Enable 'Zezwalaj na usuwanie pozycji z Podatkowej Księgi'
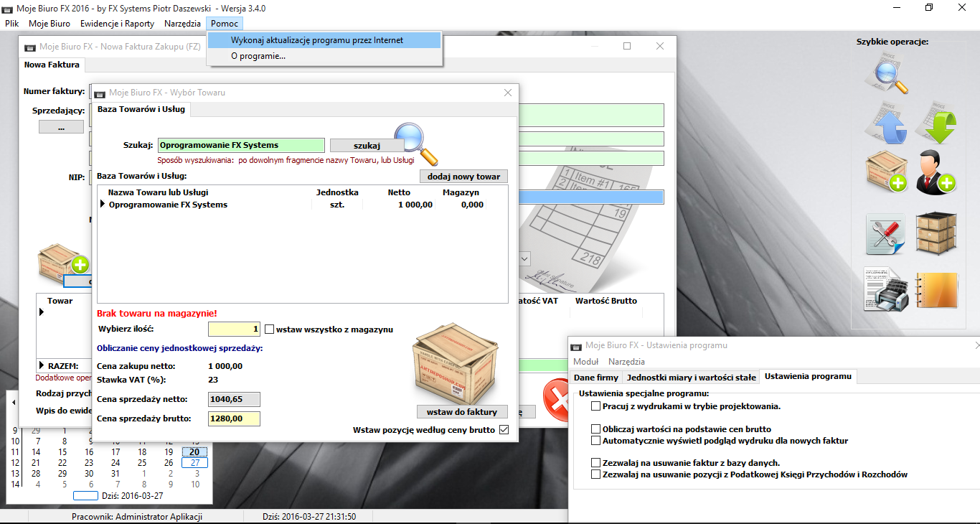The height and width of the screenshot is (524, 980). coord(595,475)
